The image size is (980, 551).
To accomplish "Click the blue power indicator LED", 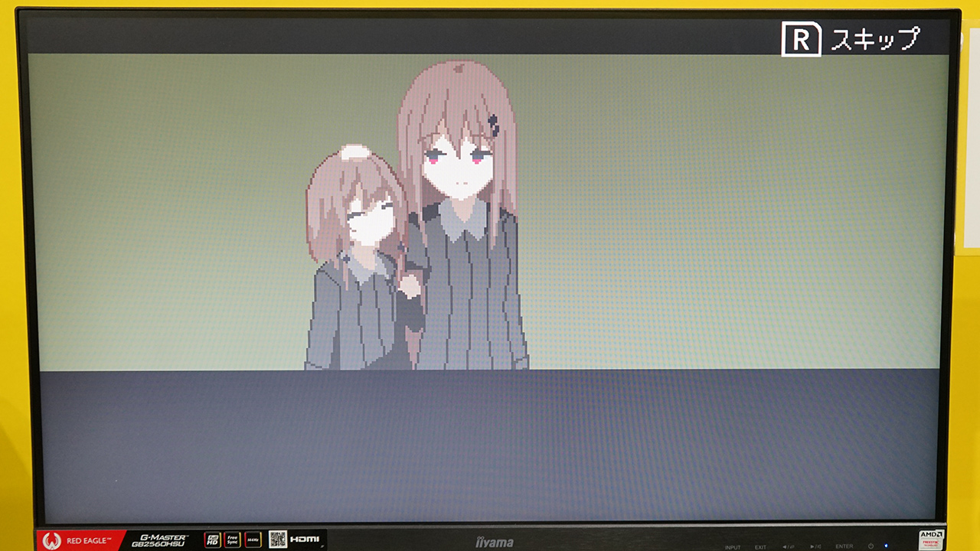I will click(x=886, y=546).
